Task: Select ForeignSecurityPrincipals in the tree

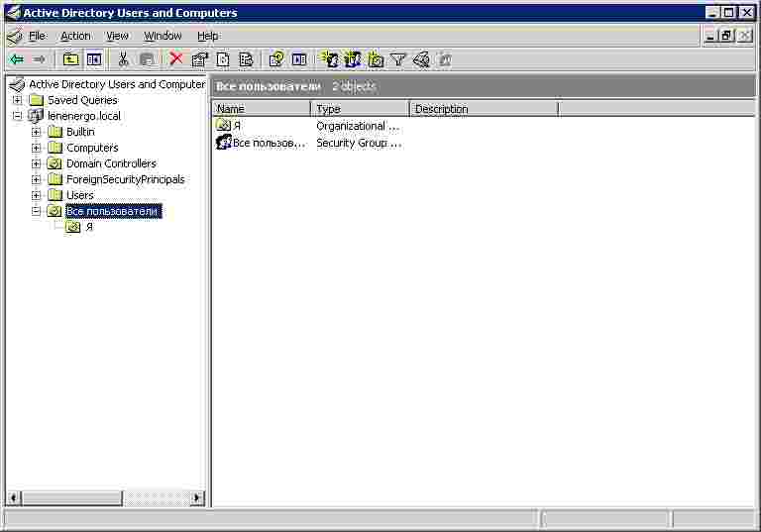Action: [126, 179]
